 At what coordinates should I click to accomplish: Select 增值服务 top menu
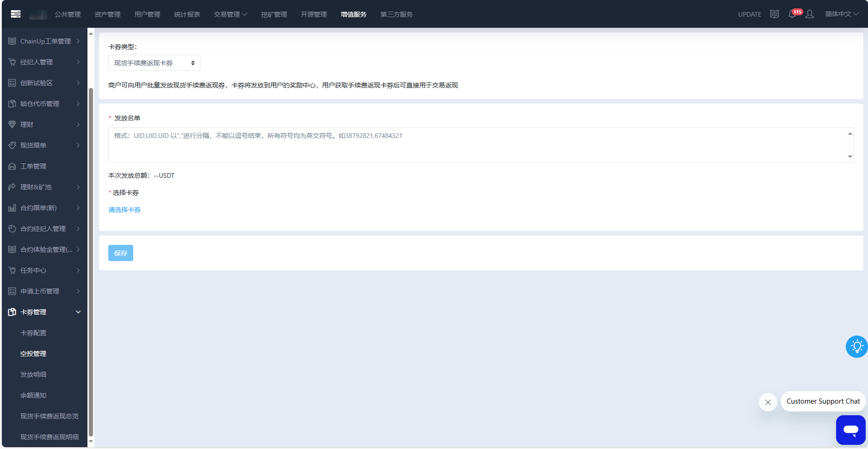click(353, 14)
